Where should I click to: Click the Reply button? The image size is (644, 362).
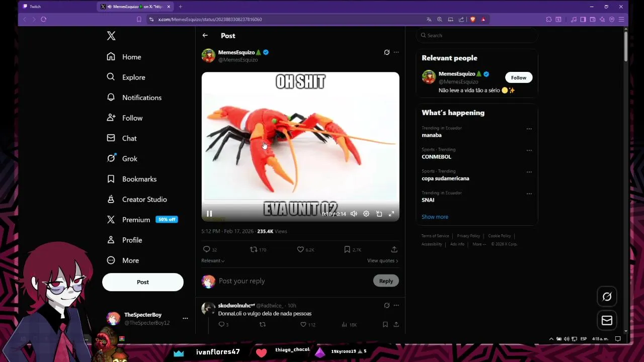coord(386,281)
